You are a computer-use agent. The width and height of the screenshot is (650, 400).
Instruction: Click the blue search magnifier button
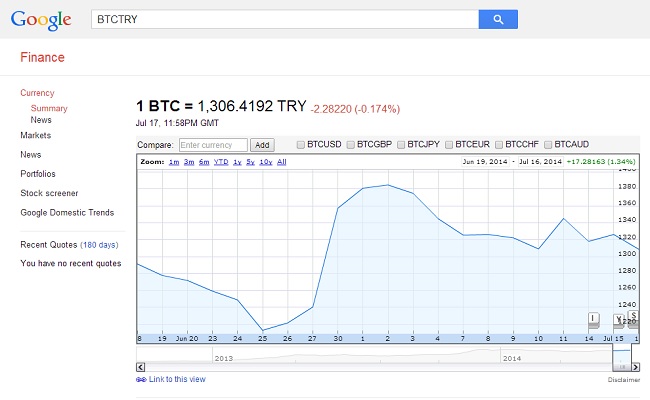(498, 19)
